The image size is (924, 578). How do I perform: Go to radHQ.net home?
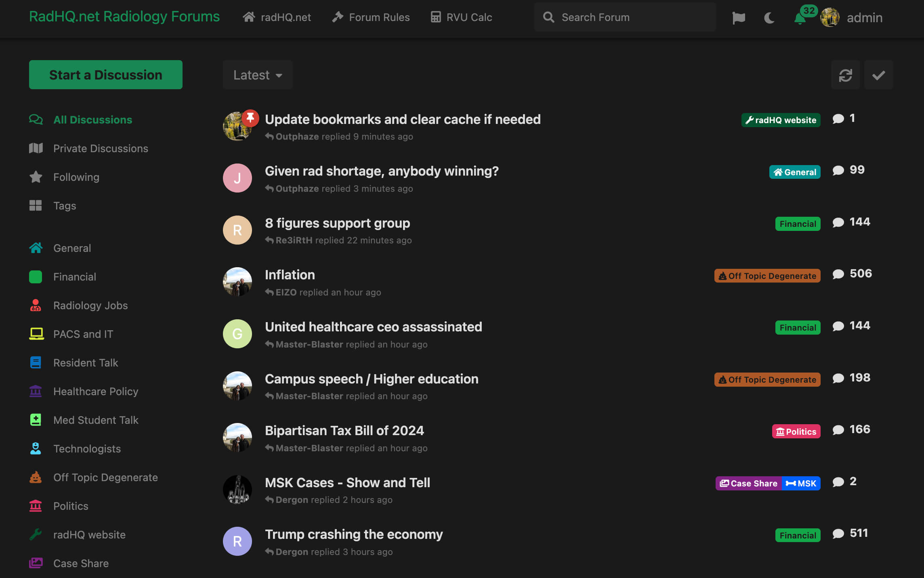click(277, 17)
